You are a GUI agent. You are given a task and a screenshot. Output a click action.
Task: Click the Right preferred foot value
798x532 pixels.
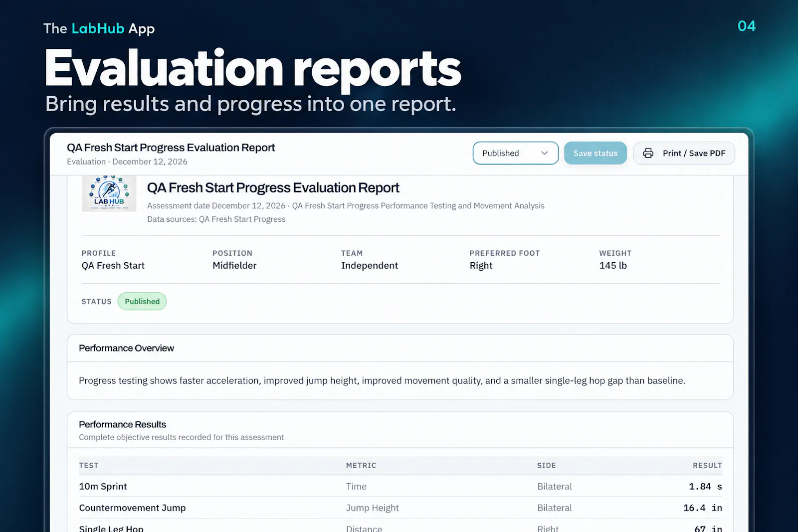coord(481,266)
